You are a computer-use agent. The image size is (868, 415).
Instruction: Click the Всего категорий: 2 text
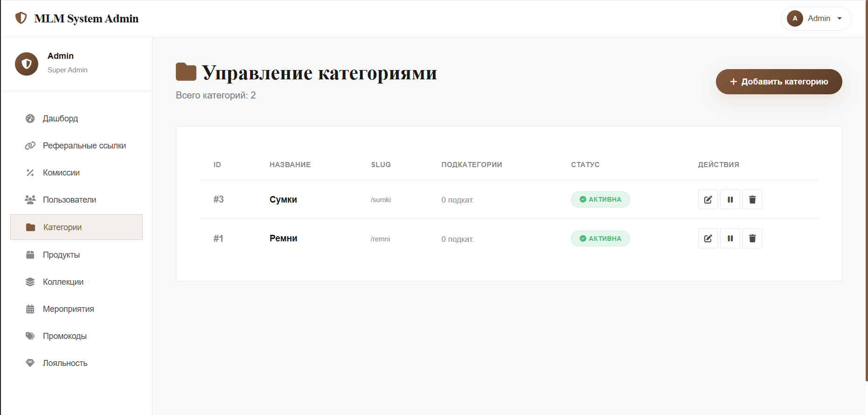point(216,95)
